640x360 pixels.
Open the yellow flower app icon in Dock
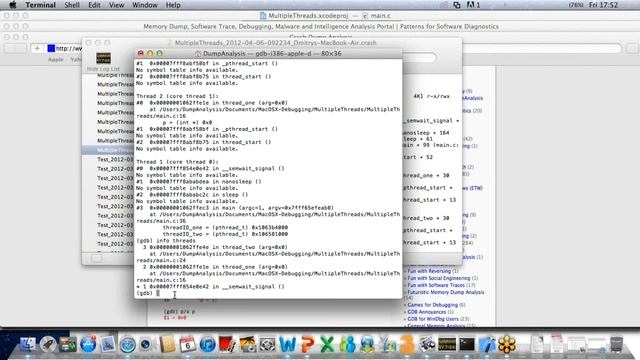tap(507, 344)
